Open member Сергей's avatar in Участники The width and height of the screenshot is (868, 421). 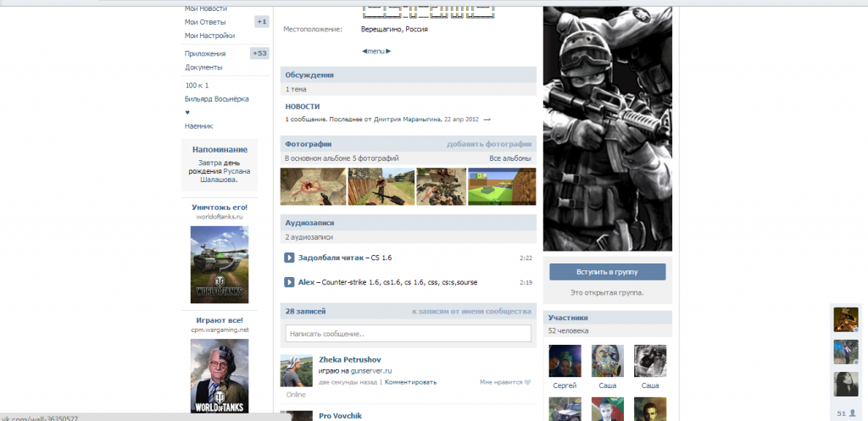pos(565,360)
